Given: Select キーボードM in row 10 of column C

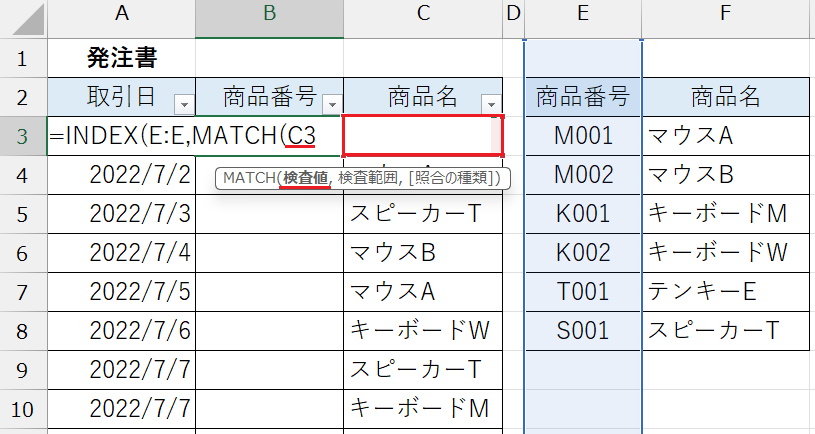Looking at the screenshot, I should pyautogui.click(x=423, y=409).
